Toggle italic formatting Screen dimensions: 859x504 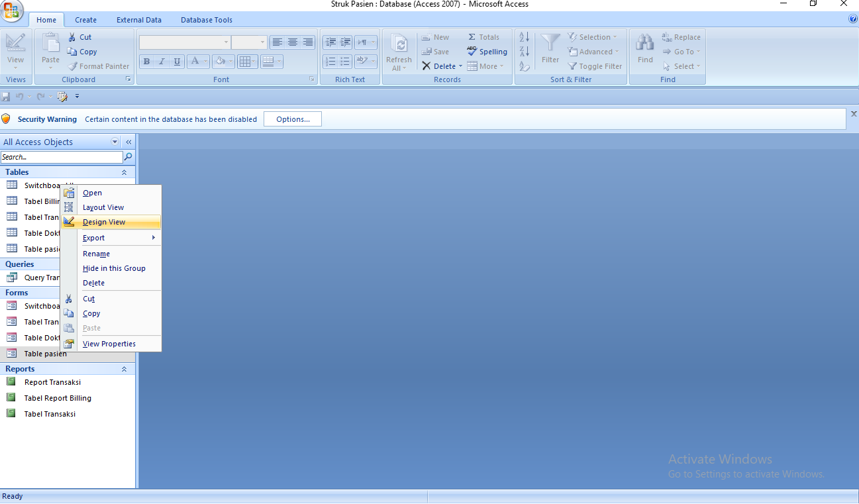click(x=161, y=61)
